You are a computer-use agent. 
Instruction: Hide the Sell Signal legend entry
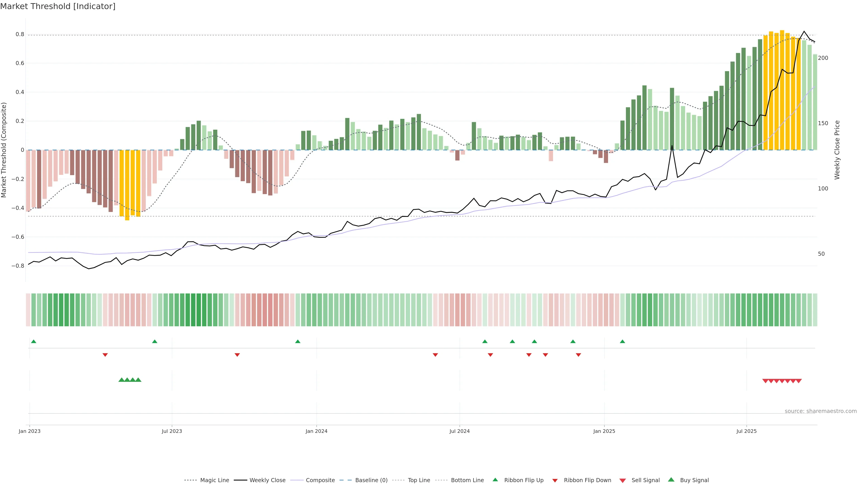[645, 480]
